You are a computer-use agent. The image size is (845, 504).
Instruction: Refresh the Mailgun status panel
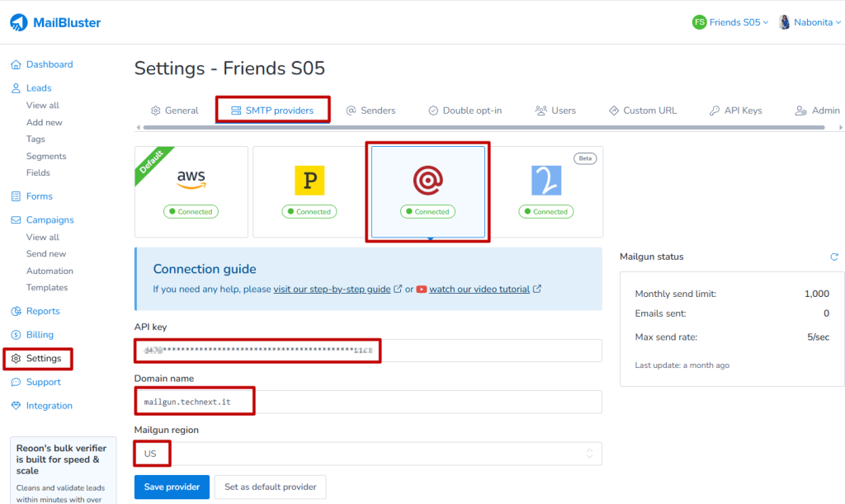(833, 257)
